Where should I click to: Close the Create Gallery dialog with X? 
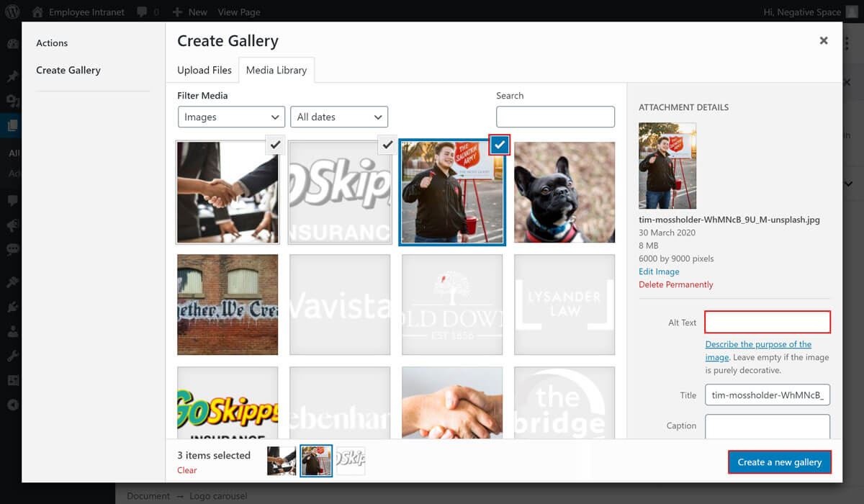[x=824, y=41]
